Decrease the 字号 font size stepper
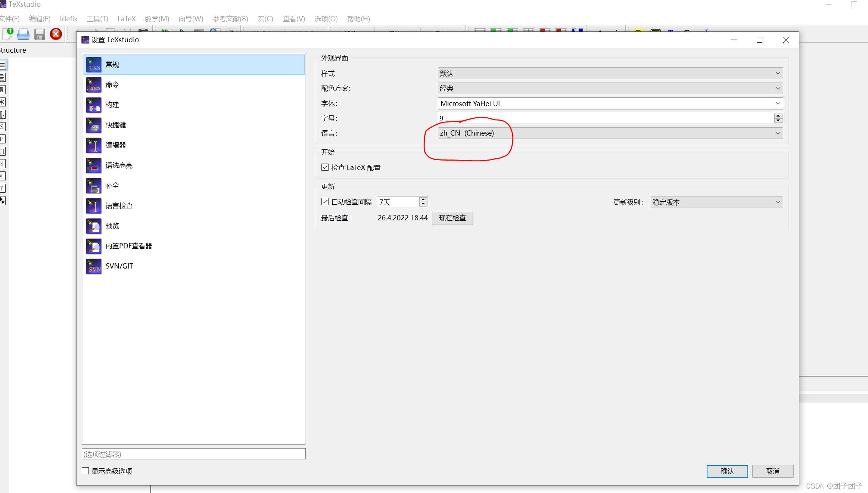The image size is (868, 493). pyautogui.click(x=778, y=121)
